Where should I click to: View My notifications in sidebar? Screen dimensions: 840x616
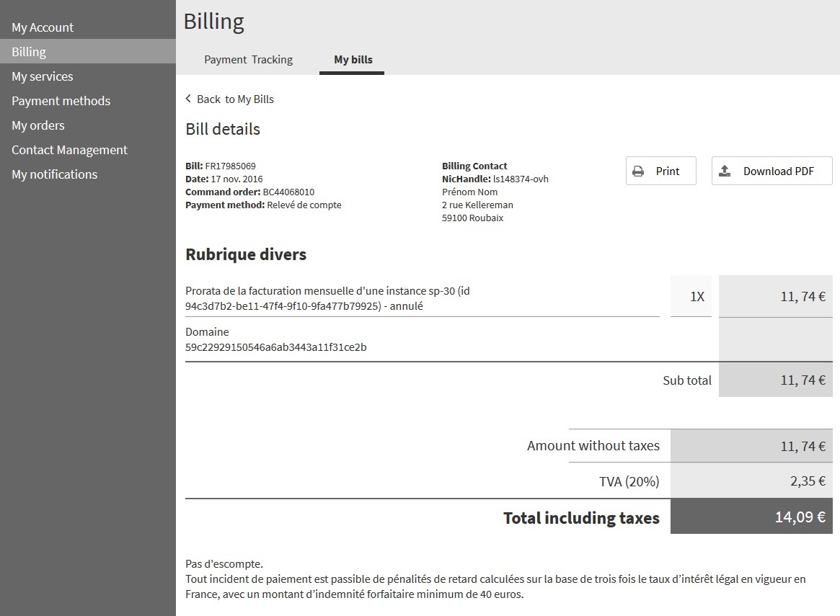pos(55,174)
